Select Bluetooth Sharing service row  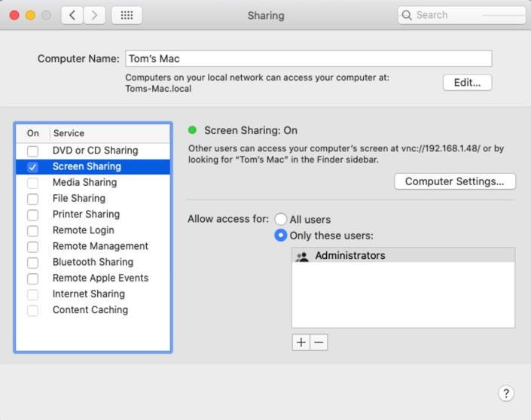coord(93,262)
